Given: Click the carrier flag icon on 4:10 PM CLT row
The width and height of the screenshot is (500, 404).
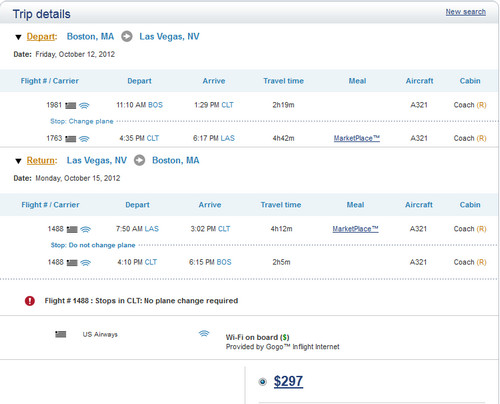Looking at the screenshot, I should click(x=72, y=263).
